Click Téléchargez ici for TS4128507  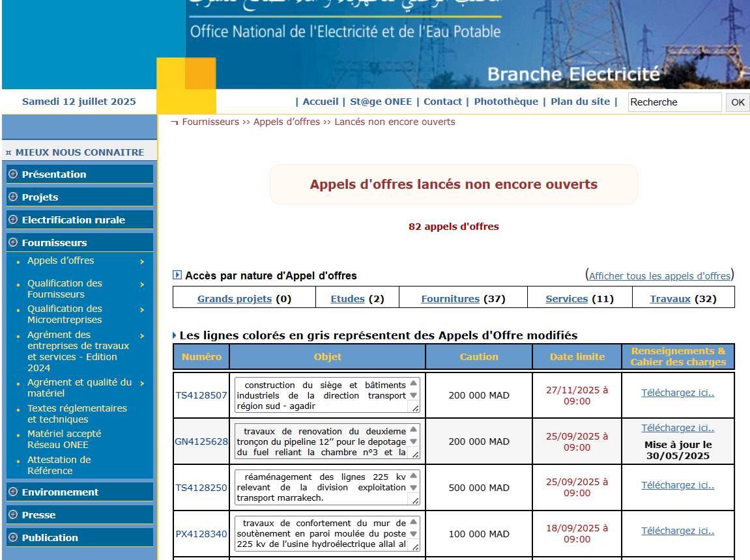tap(678, 392)
